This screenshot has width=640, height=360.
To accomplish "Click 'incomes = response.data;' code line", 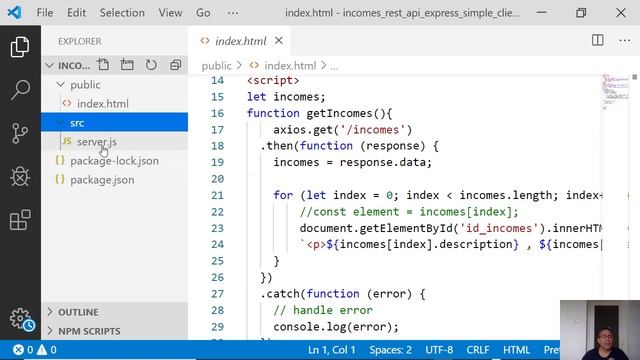I will coord(352,162).
